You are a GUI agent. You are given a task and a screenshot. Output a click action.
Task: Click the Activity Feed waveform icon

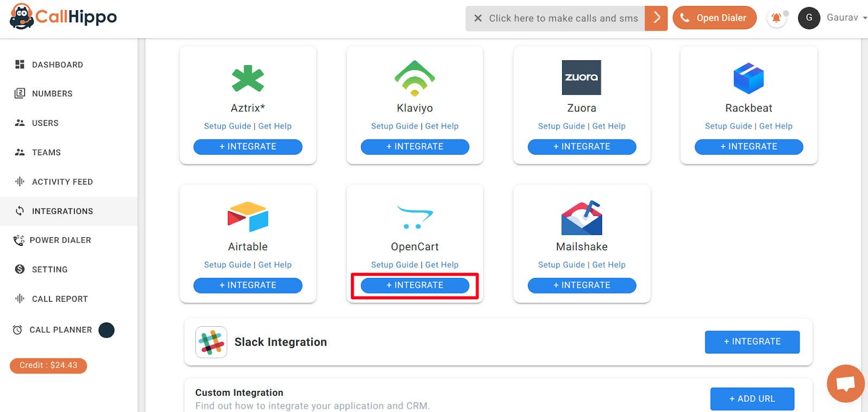(20, 181)
